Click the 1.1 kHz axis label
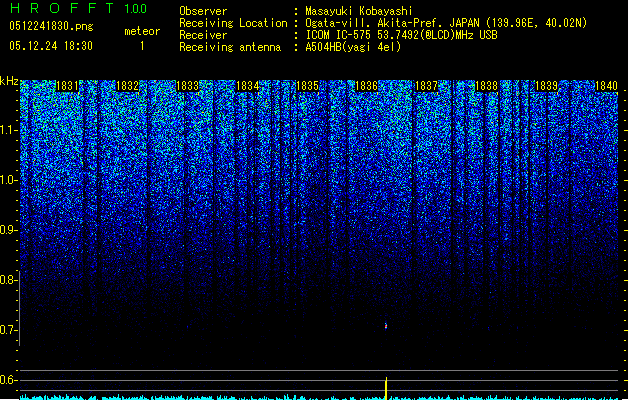 coord(9,130)
